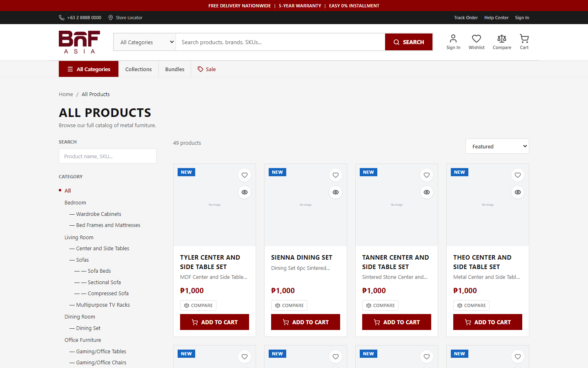The width and height of the screenshot is (588, 368).
Task: Go to the Bundles tab
Action: pyautogui.click(x=175, y=69)
